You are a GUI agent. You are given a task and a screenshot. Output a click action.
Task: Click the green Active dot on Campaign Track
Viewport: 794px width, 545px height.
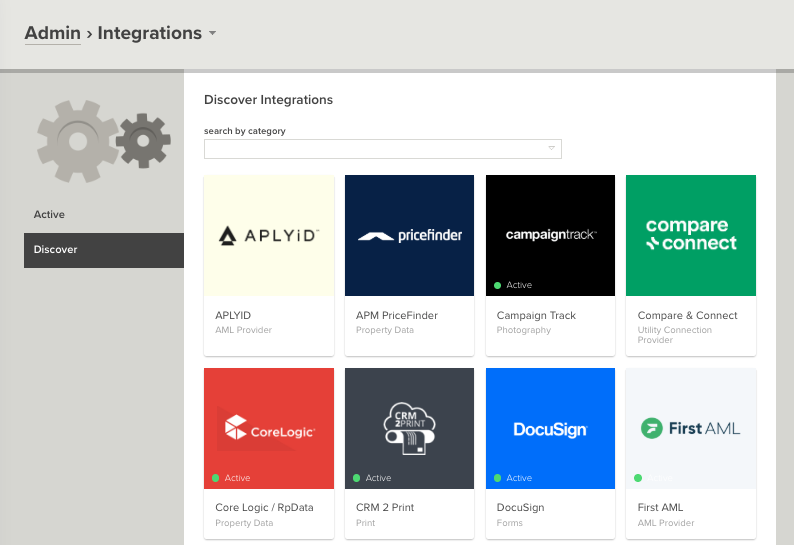pos(497,285)
